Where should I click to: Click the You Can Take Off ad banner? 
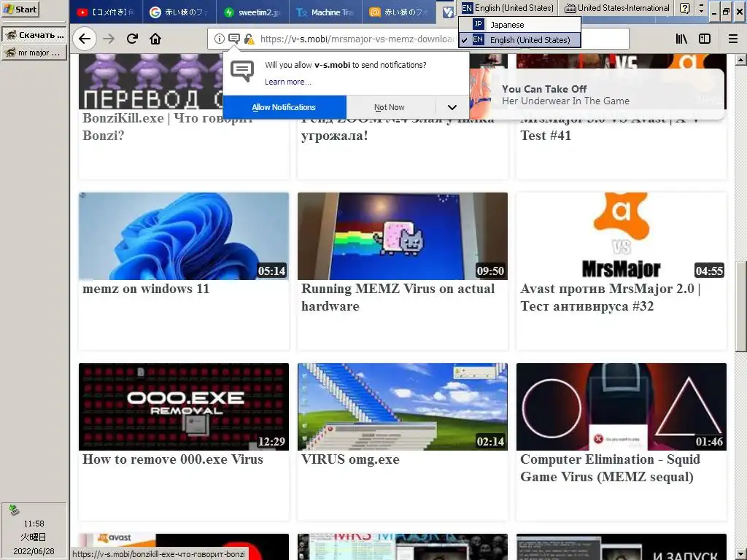point(598,95)
